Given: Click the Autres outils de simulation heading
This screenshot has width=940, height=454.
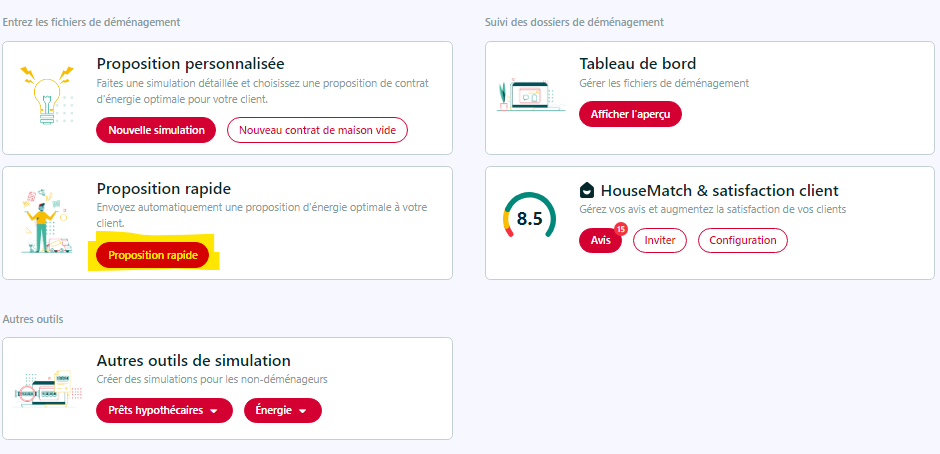Looking at the screenshot, I should click(194, 360).
